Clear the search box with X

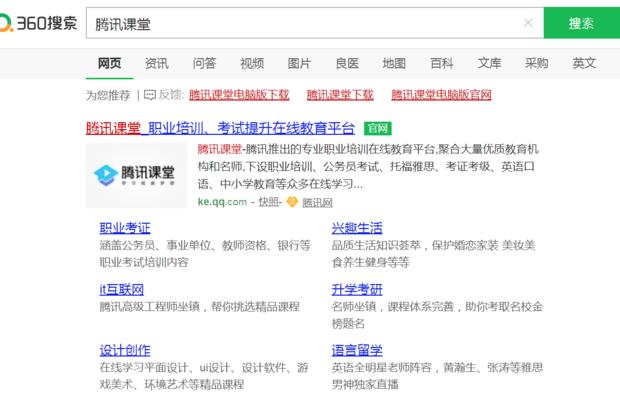click(x=528, y=23)
